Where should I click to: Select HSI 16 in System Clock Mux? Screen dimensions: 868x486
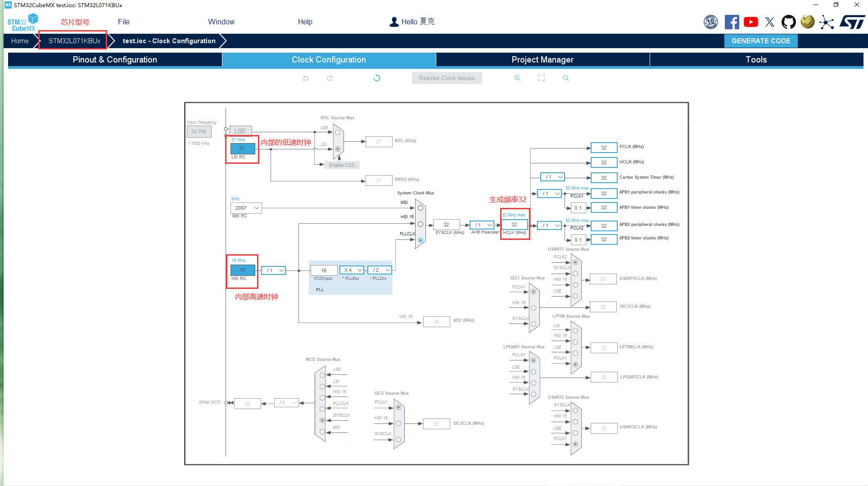[420, 224]
